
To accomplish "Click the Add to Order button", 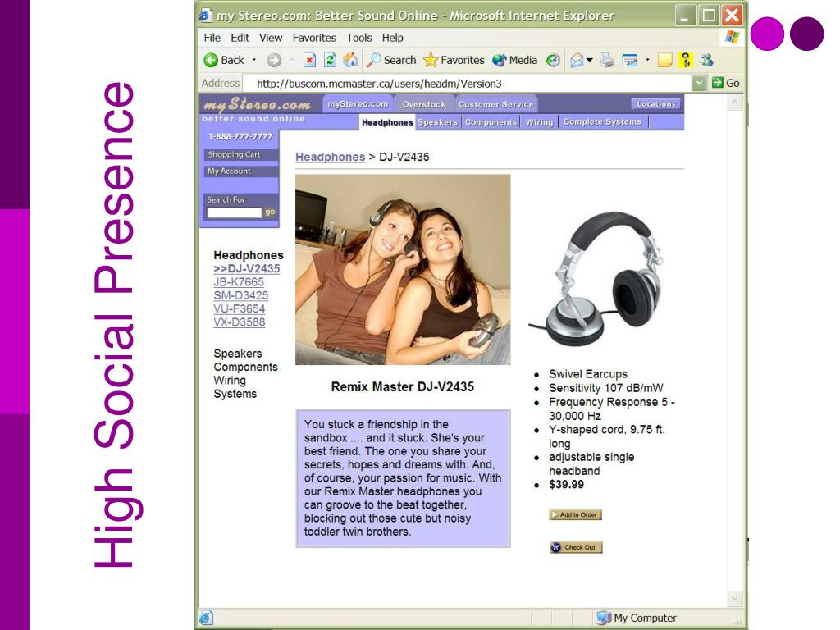I will coord(575,515).
